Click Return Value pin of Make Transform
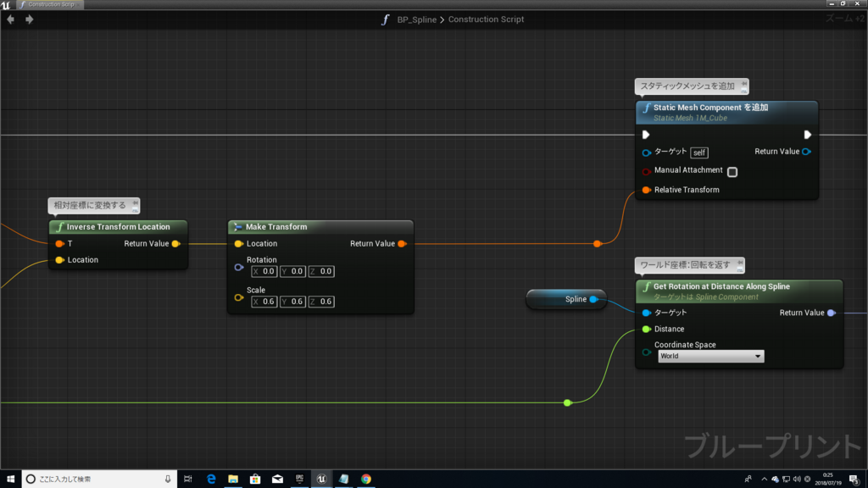The image size is (868, 488). coord(403,243)
